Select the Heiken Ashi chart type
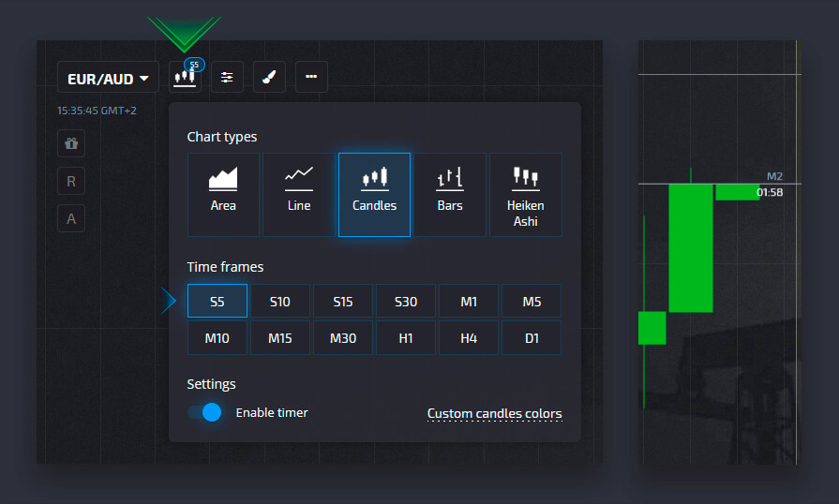Screen dimensions: 839x504 click(x=526, y=195)
